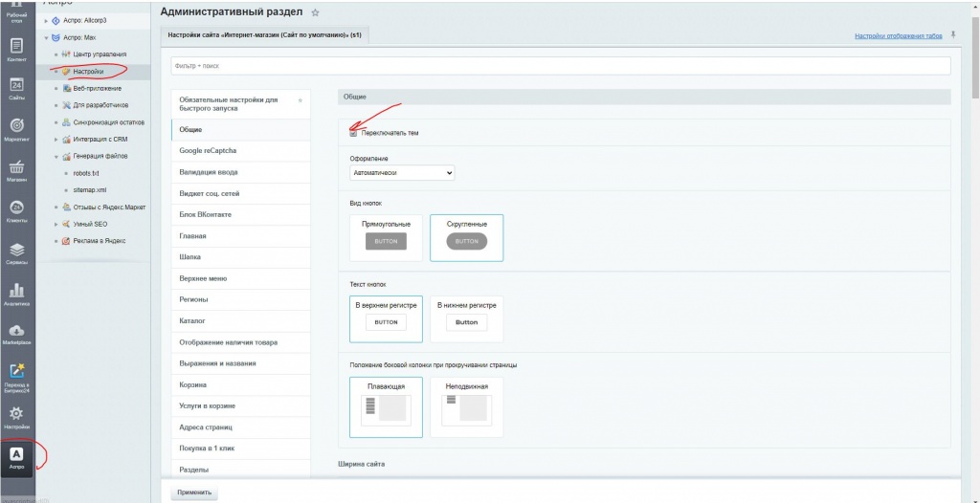Click the Применить button
Viewport: 980px width, 503px height.
tap(194, 492)
